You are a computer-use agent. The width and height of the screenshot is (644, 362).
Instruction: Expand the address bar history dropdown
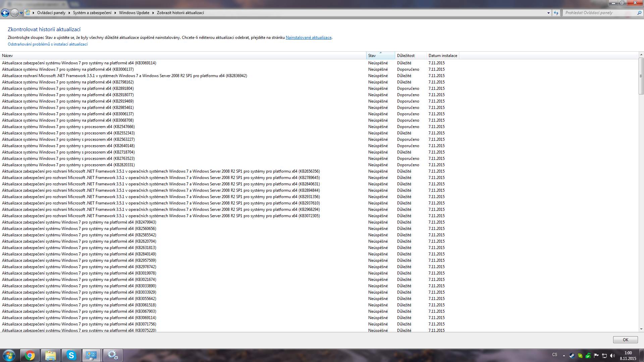[548, 13]
